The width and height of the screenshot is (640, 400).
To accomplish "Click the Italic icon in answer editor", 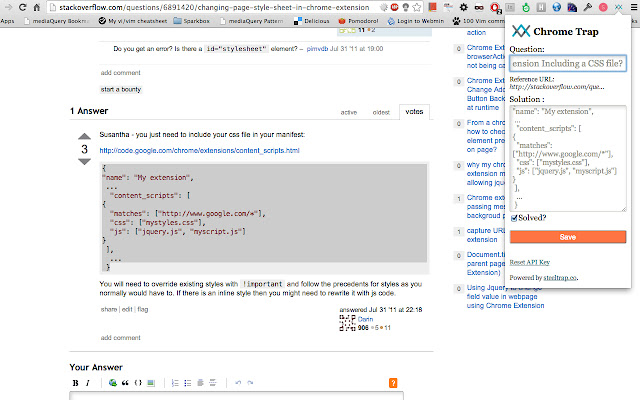I will (87, 383).
